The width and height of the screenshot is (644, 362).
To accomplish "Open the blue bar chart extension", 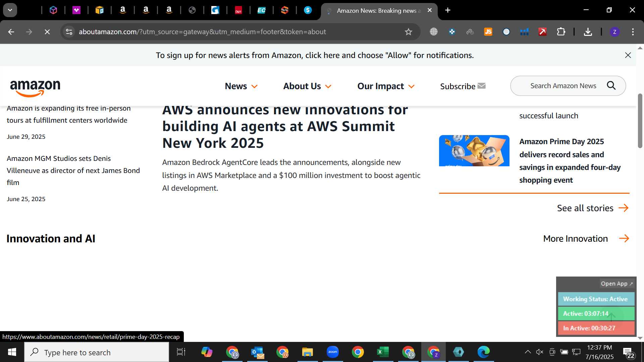I will tap(524, 32).
